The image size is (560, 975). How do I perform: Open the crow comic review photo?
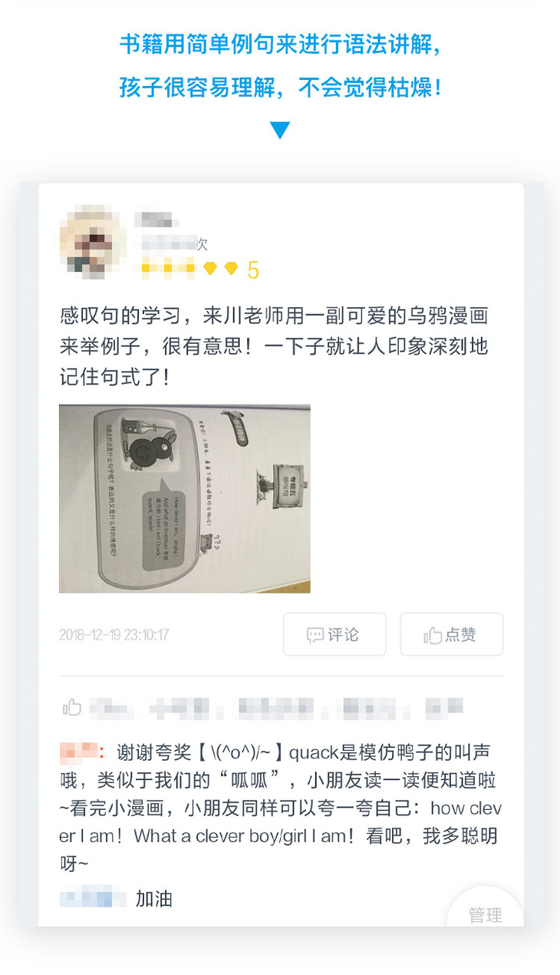coord(185,498)
